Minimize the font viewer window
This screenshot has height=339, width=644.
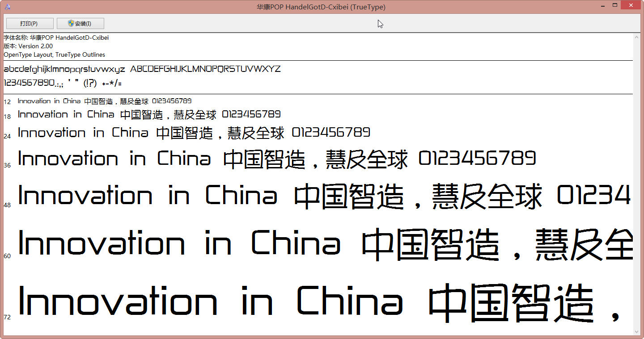pos(602,5)
